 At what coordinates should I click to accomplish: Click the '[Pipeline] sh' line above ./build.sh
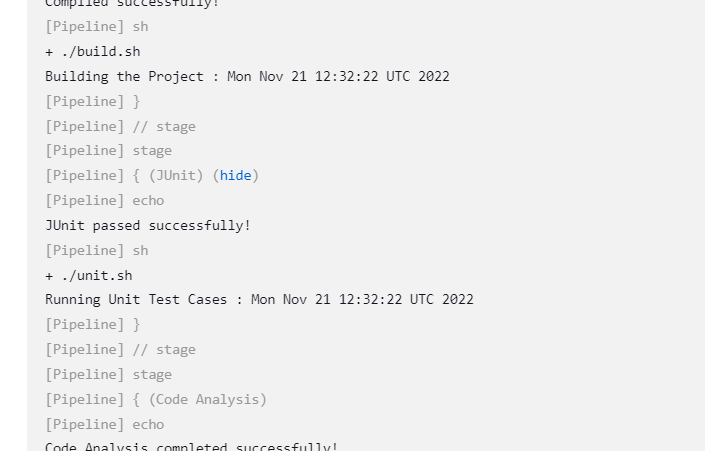coord(97,27)
